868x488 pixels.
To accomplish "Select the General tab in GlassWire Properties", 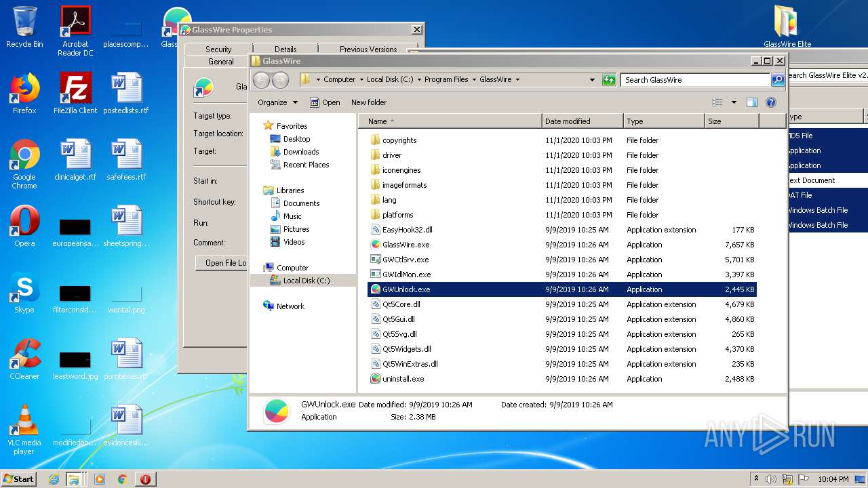I will pos(220,61).
